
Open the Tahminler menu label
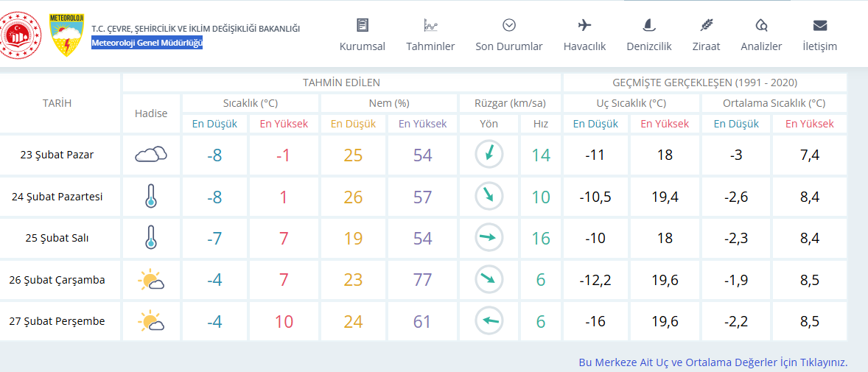[430, 46]
